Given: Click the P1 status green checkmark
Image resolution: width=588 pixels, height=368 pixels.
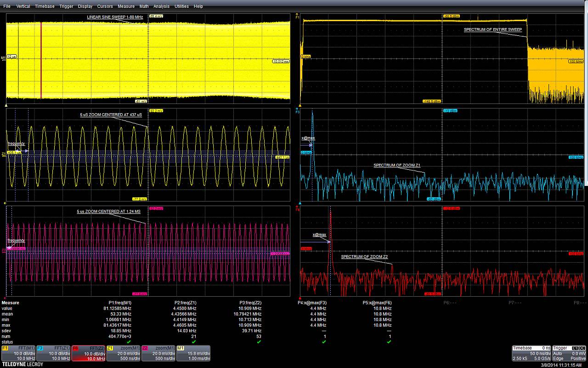Looking at the screenshot, I should pyautogui.click(x=129, y=342).
